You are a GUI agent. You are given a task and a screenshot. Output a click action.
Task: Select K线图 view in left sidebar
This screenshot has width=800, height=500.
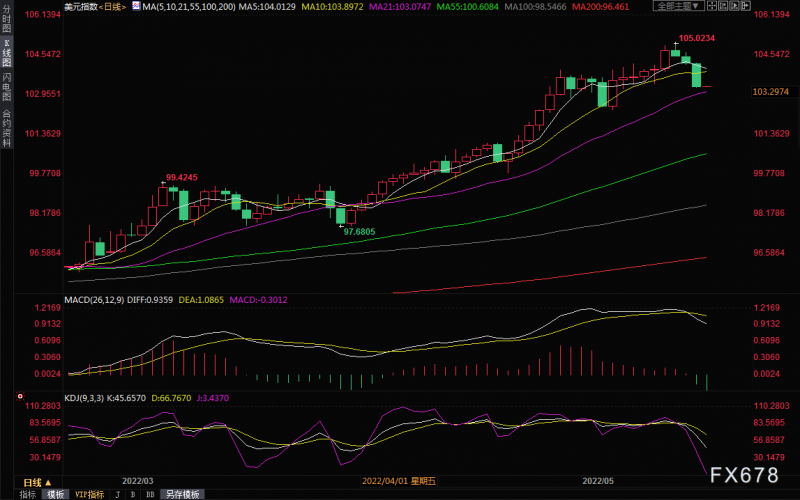pos(7,53)
